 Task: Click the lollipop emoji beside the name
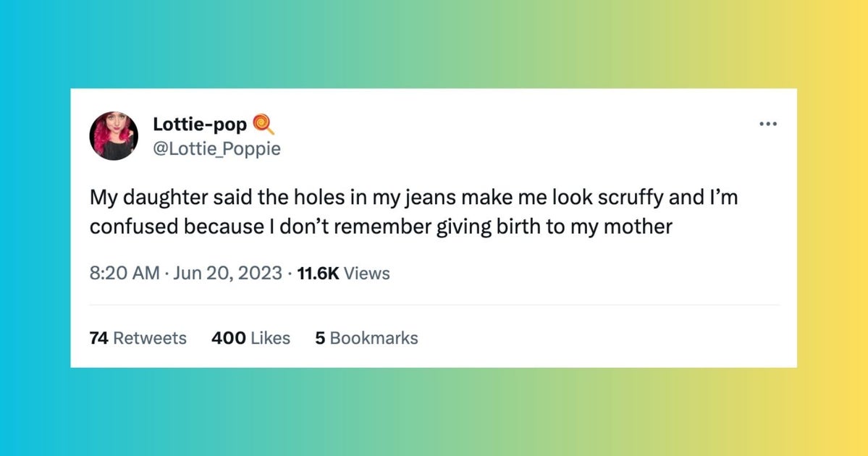(x=264, y=124)
